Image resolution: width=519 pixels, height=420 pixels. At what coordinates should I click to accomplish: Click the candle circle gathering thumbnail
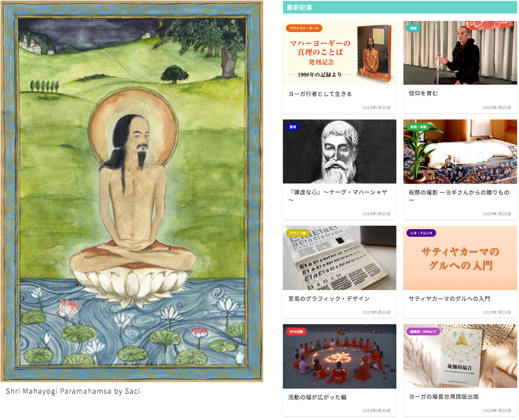(x=339, y=356)
